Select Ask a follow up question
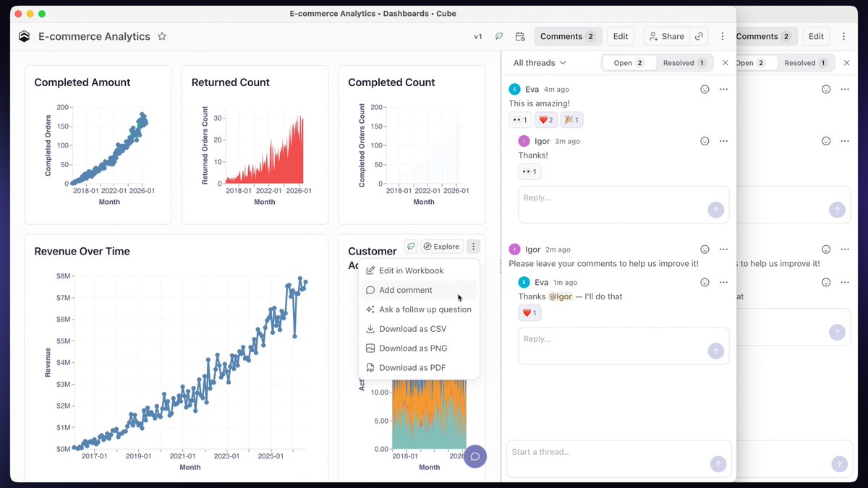868x488 pixels. 419,309
